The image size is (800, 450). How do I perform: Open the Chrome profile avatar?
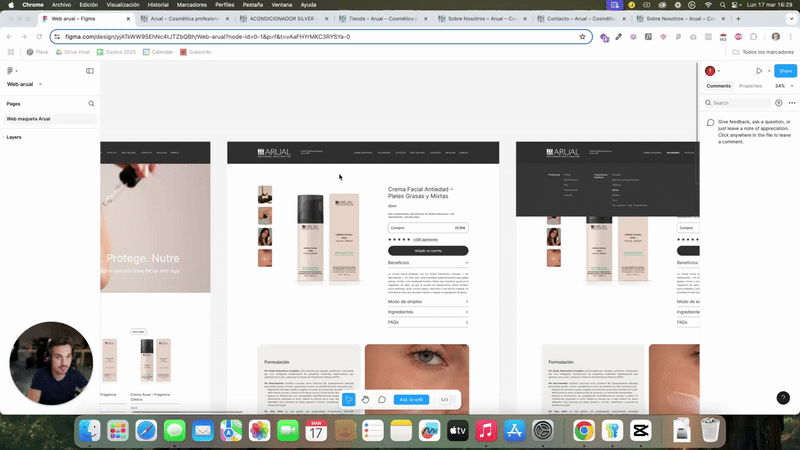(776, 37)
